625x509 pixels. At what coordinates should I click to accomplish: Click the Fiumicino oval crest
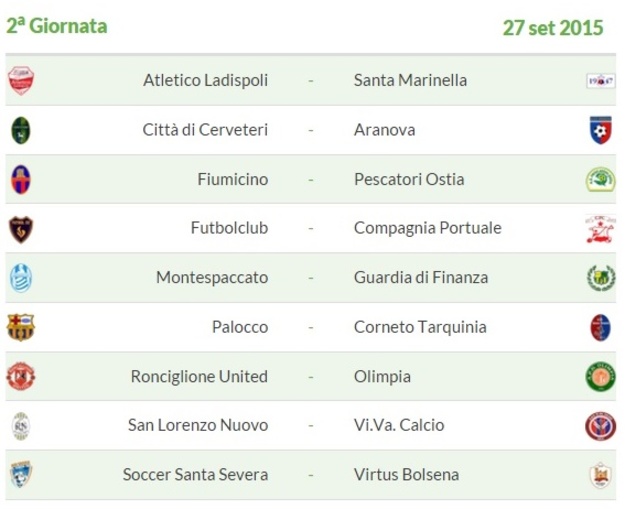point(21,180)
